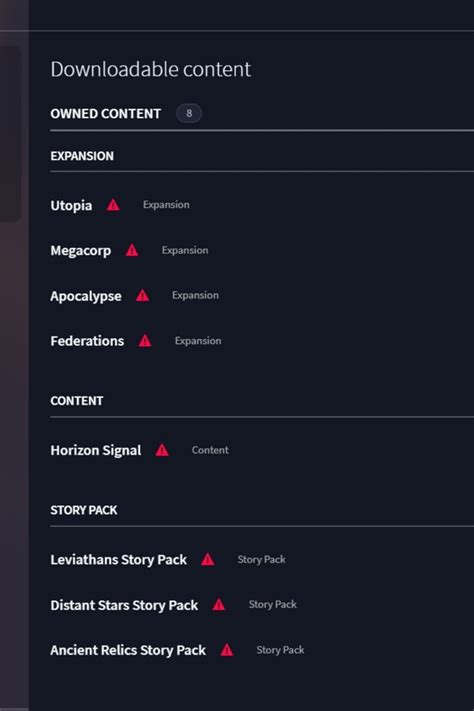Open Leviathans Story Pack entry
474x711 pixels.
[118, 560]
